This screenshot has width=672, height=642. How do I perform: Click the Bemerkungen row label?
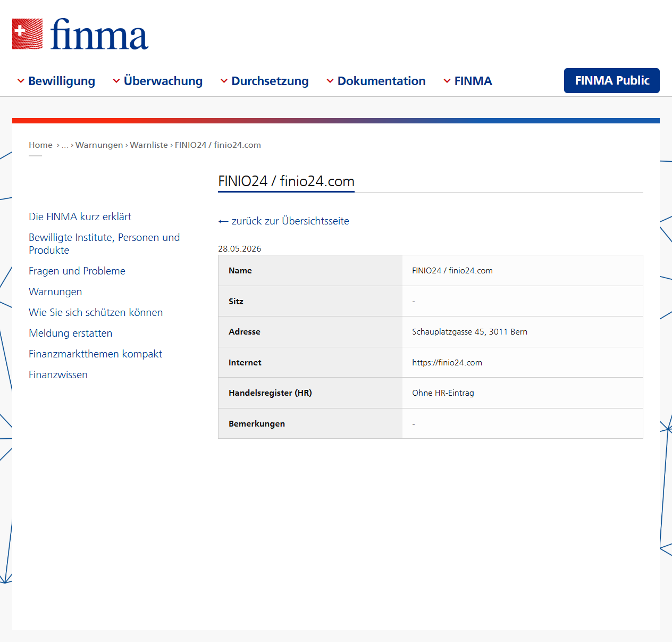click(257, 423)
